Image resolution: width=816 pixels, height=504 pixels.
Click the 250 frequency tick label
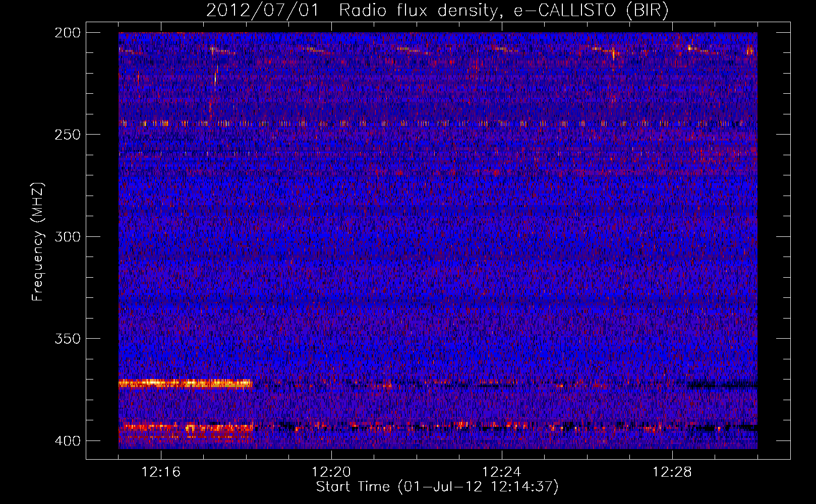point(67,135)
